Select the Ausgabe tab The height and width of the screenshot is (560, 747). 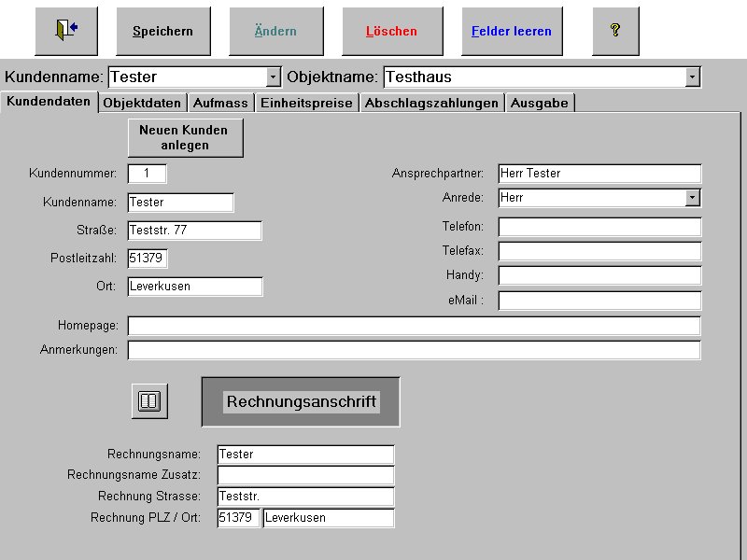(540, 103)
